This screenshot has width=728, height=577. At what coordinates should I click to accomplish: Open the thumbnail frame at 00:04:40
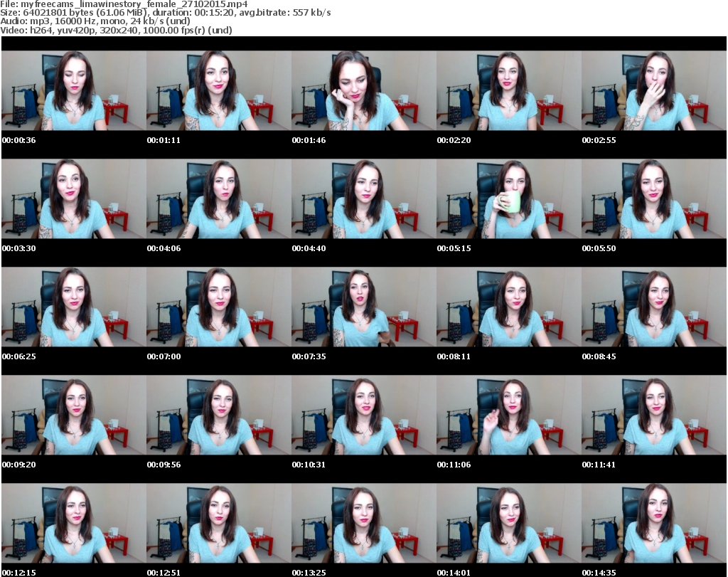[x=364, y=198]
